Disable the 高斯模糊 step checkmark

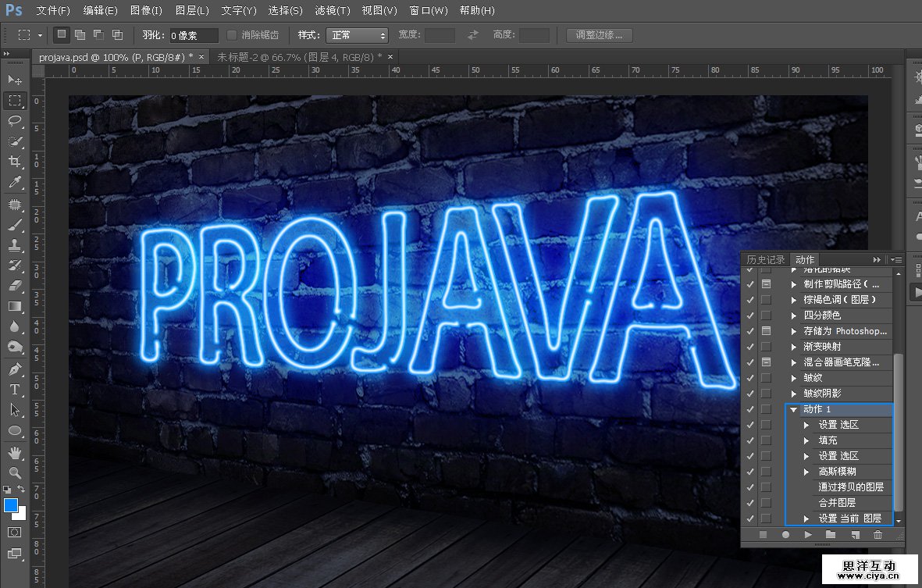click(x=750, y=472)
